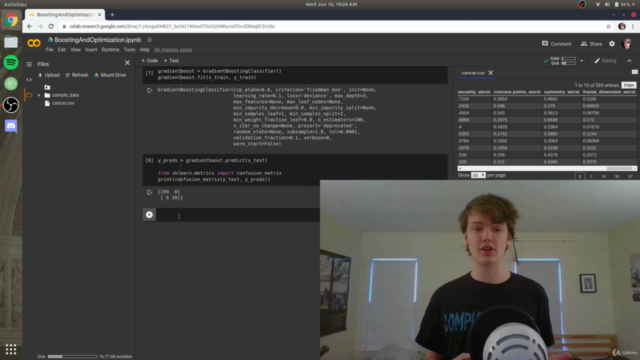Launch Spotify from the dock

tap(11, 62)
